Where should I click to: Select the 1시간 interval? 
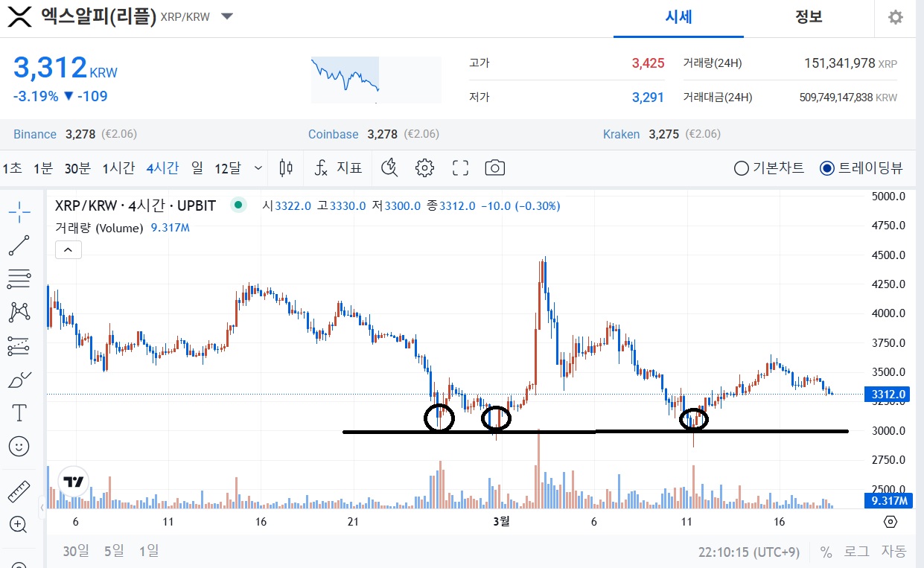(118, 168)
